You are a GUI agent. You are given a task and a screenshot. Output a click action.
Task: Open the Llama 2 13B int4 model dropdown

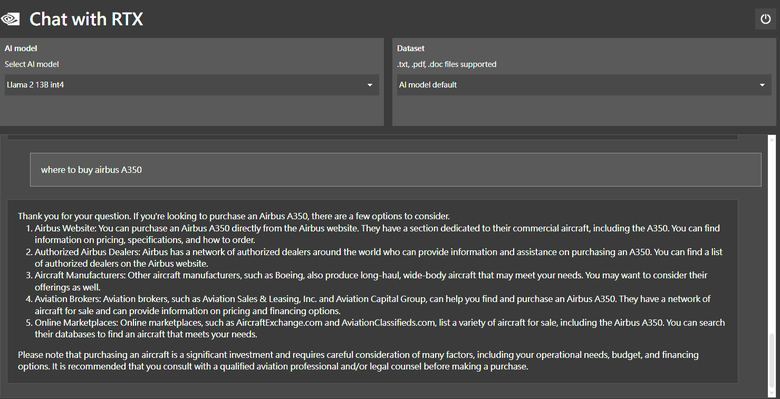[192, 85]
